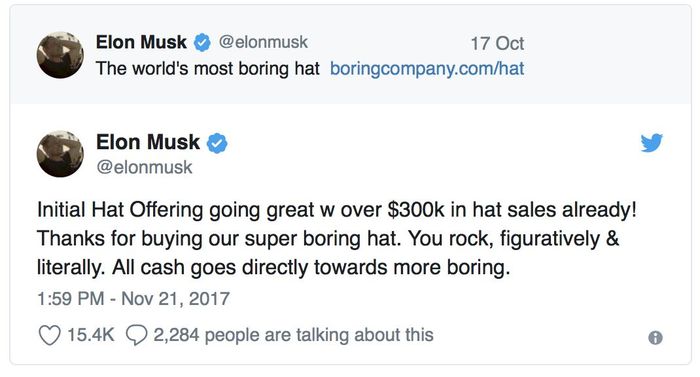This screenshot has width=700, height=377.
Task: Click the info circle icon
Action: point(655,338)
